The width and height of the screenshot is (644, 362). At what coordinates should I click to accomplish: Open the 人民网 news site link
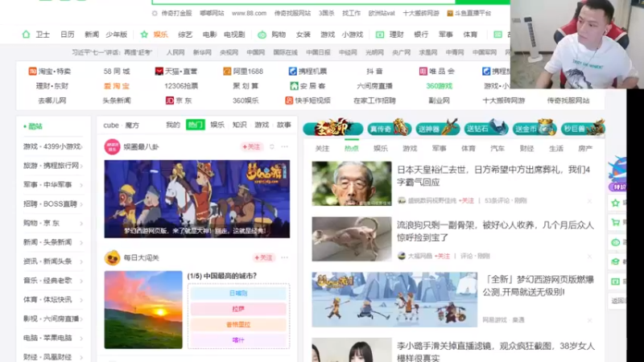(175, 52)
